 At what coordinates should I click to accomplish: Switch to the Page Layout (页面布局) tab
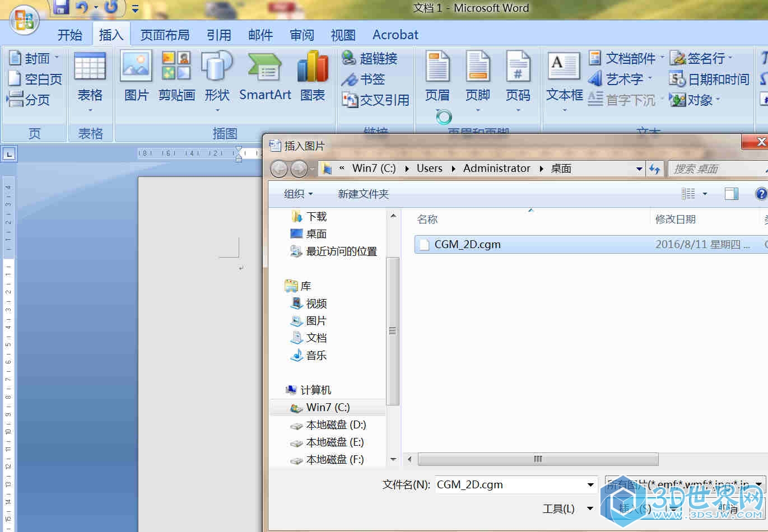click(165, 35)
